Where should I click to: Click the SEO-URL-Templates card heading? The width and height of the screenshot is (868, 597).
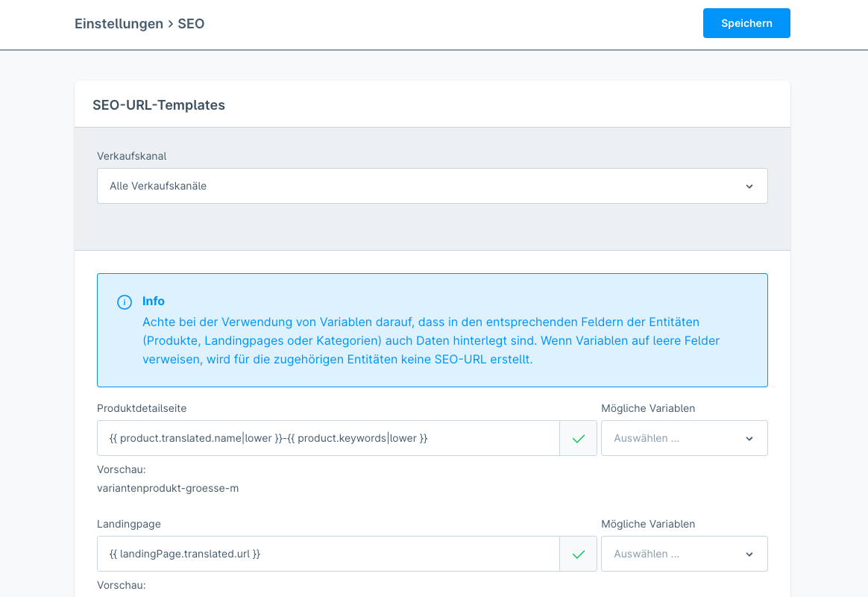pos(159,105)
